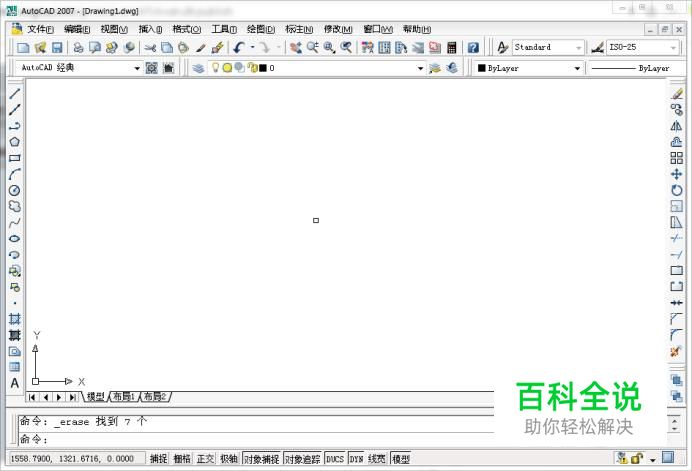The width and height of the screenshot is (692, 471).
Task: Open the 编辑(E) menu
Action: pyautogui.click(x=77, y=30)
